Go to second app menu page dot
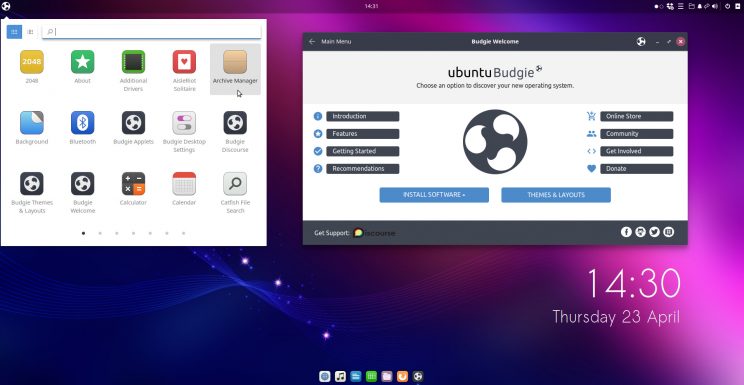744x385 pixels. tap(100, 233)
